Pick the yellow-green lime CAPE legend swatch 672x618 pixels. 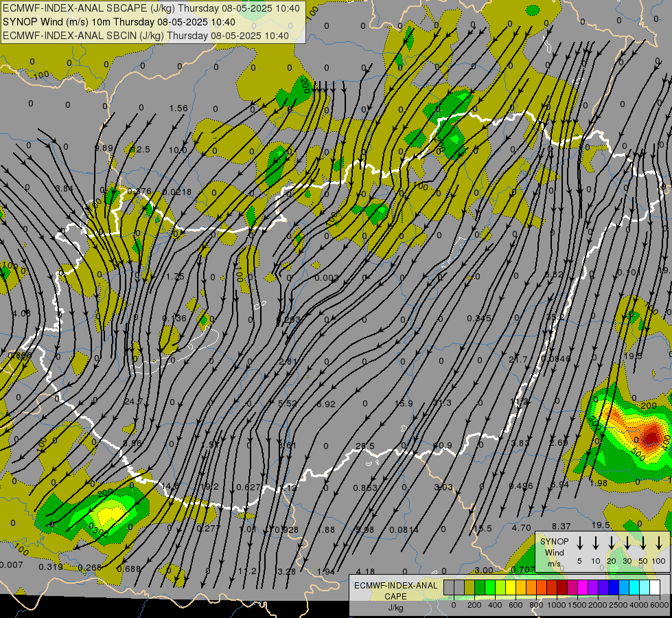click(500, 587)
